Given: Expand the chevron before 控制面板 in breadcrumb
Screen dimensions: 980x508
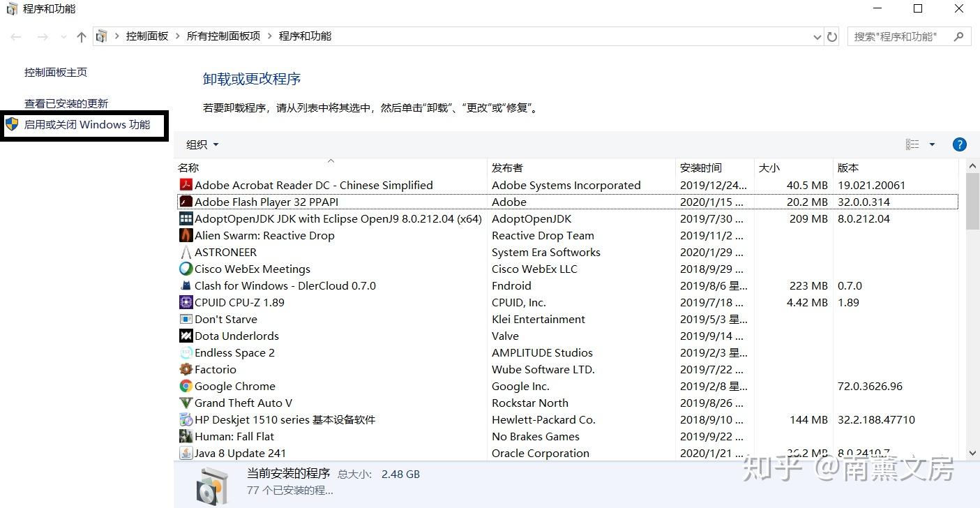Looking at the screenshot, I should (116, 36).
